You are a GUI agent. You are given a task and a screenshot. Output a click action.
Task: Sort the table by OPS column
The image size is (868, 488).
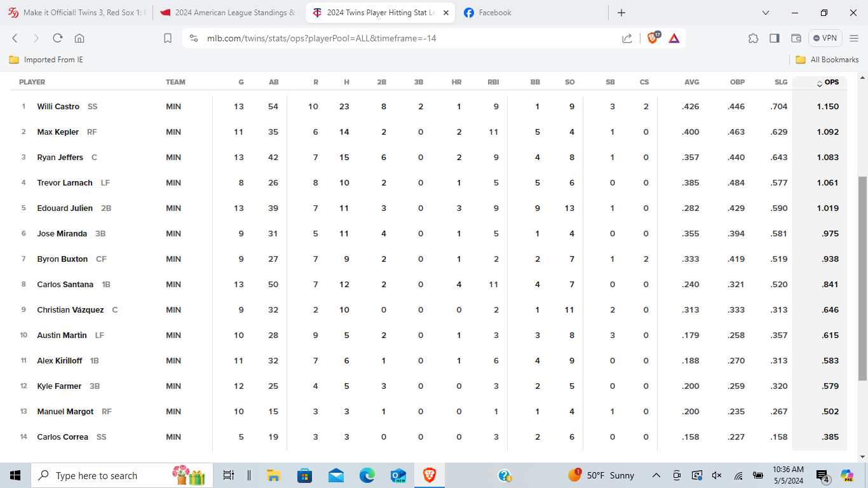click(831, 82)
